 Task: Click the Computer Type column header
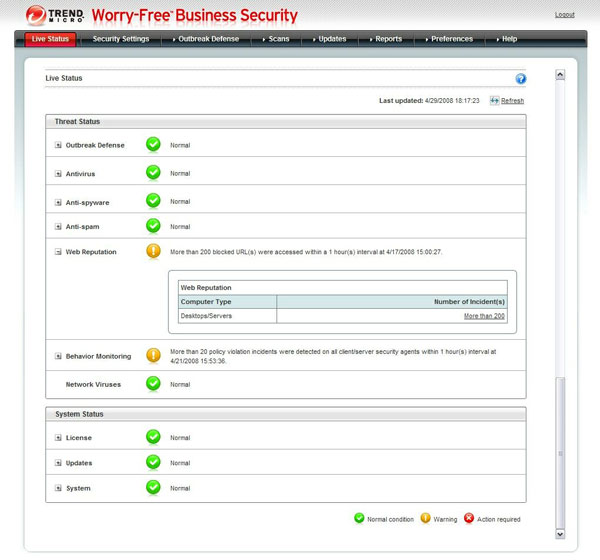tap(227, 302)
